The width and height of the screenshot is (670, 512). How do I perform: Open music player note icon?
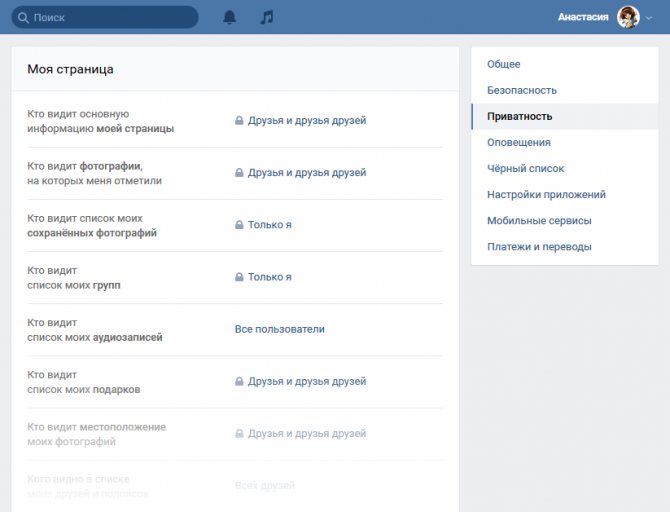pyautogui.click(x=267, y=17)
